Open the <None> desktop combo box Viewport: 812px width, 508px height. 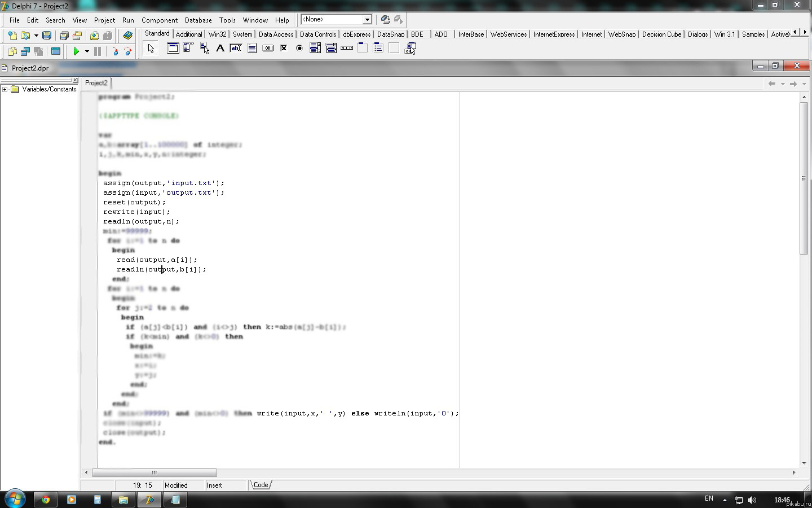[x=367, y=20]
